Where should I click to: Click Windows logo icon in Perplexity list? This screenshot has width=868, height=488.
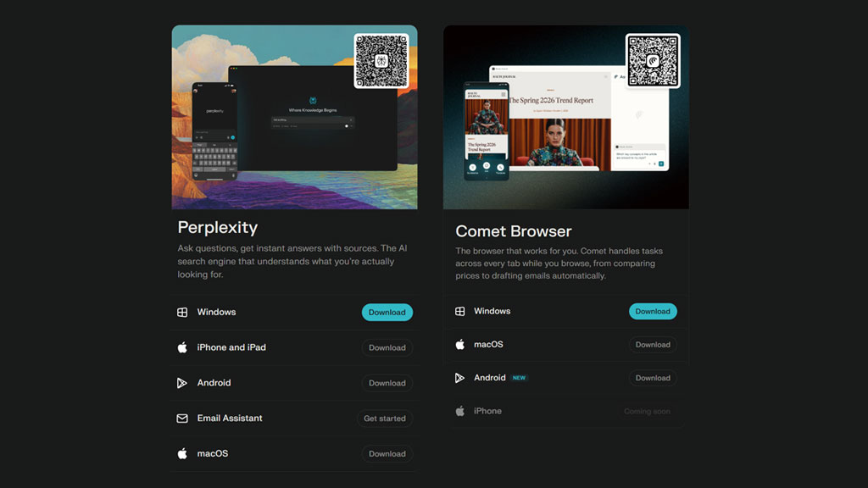[x=182, y=312]
